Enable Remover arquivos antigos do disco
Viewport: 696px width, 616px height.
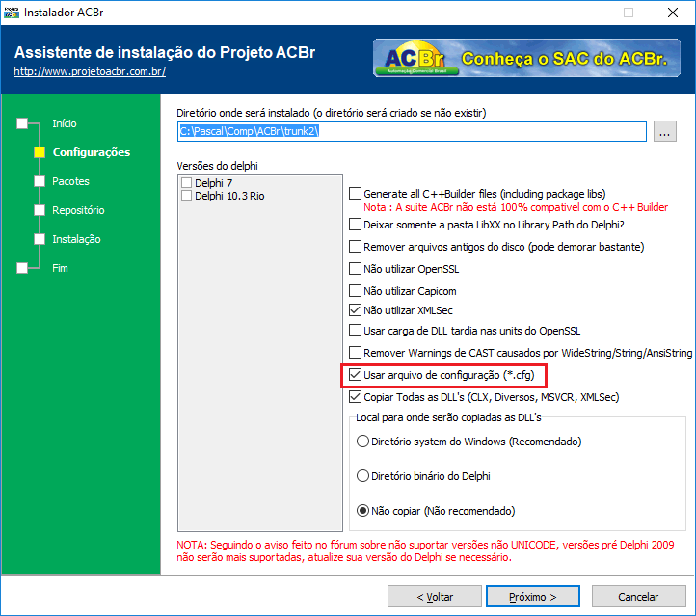pos(355,247)
